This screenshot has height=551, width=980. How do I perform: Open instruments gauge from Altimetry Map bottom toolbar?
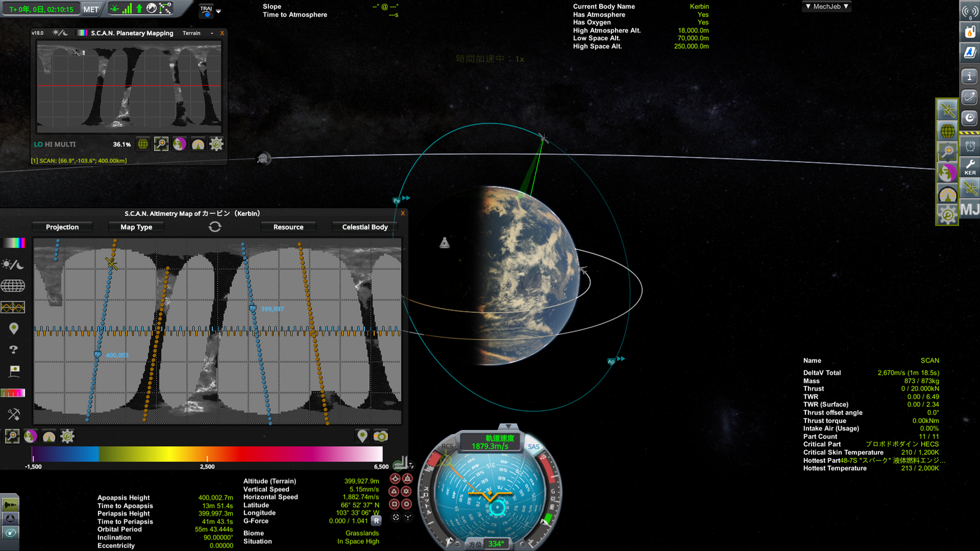click(x=49, y=436)
